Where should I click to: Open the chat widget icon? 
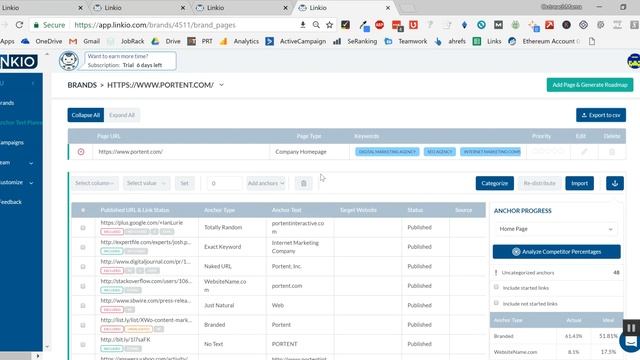click(x=631, y=342)
